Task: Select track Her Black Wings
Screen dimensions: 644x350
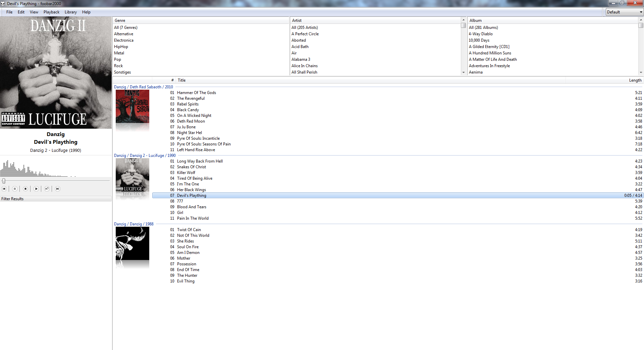Action: pyautogui.click(x=397, y=190)
